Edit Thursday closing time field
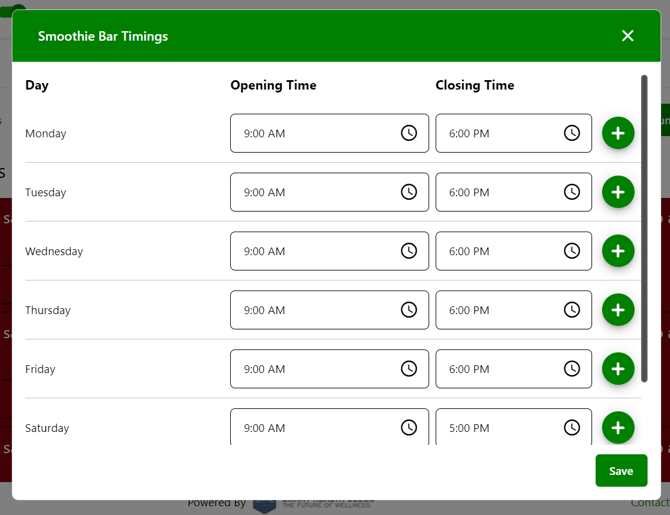Viewport: 670px width, 515px height. coord(514,310)
